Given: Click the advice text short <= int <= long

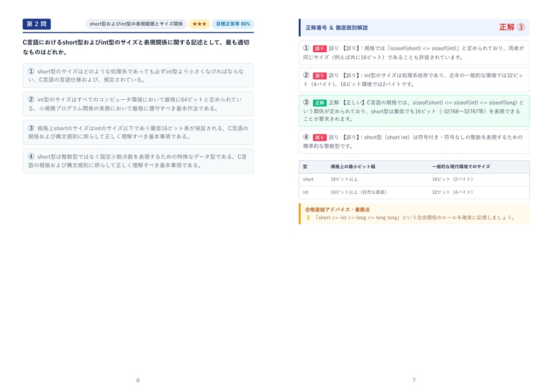Looking at the screenshot, I should click(416, 218).
